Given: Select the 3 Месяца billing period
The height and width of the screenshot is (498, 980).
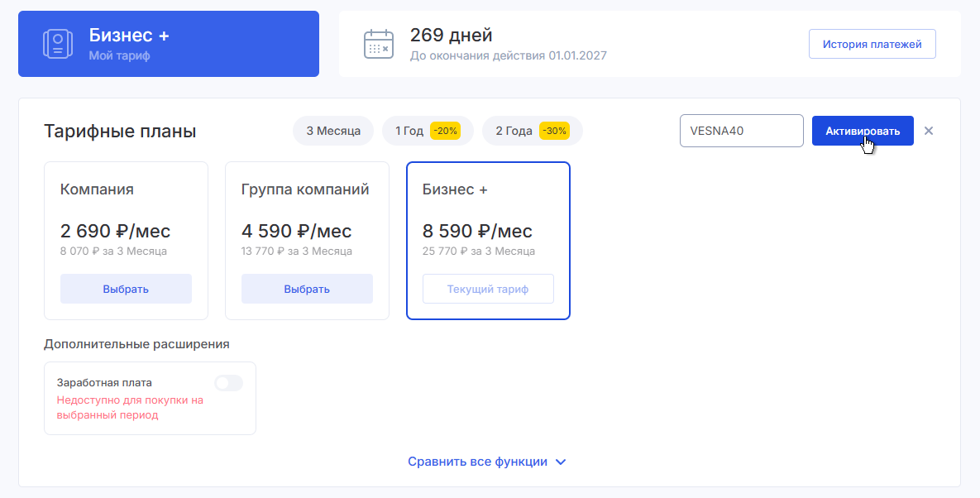Looking at the screenshot, I should [332, 131].
